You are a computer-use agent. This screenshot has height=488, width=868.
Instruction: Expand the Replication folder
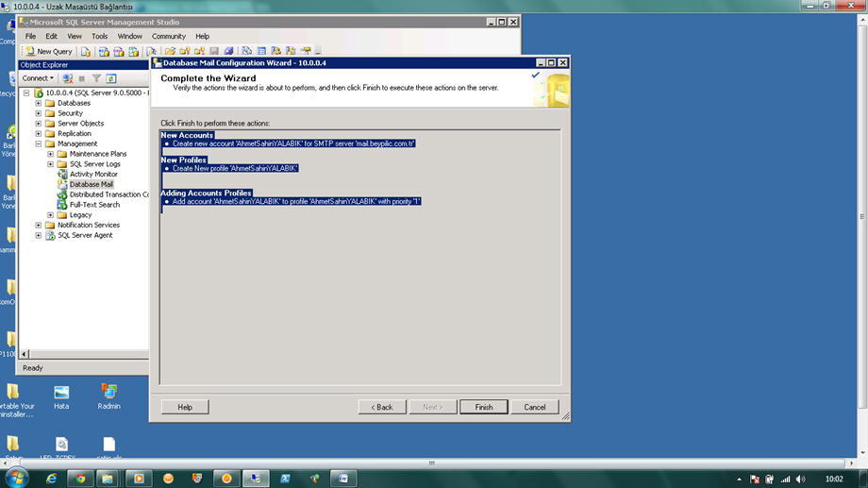point(38,133)
